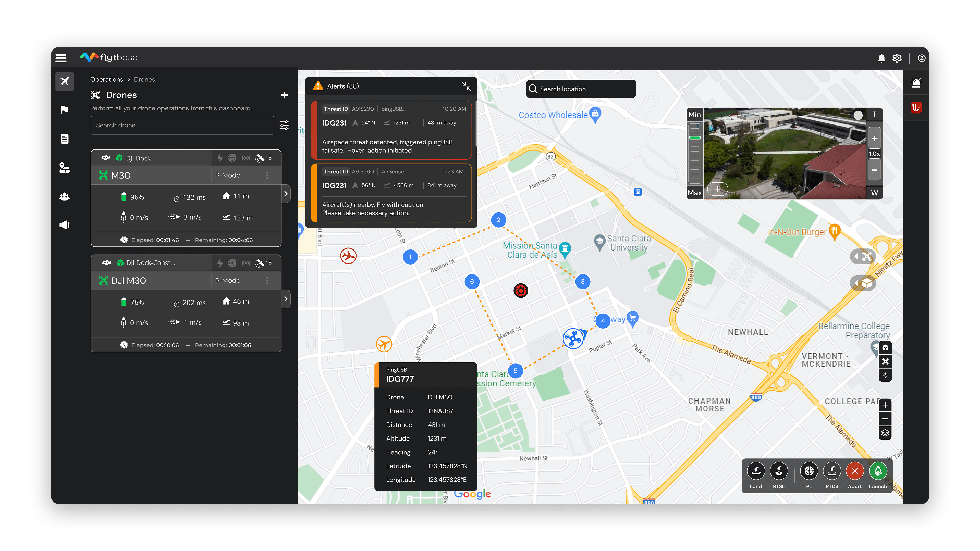Image resolution: width=980 pixels, height=551 pixels.
Task: Open the M30 three-dot options menu
Action: click(267, 175)
